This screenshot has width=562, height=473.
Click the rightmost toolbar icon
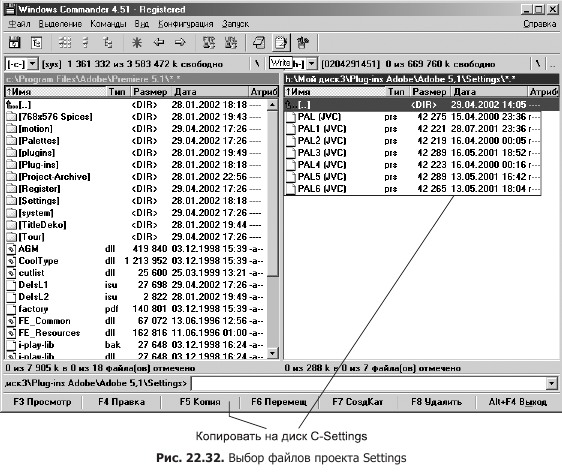[303, 43]
